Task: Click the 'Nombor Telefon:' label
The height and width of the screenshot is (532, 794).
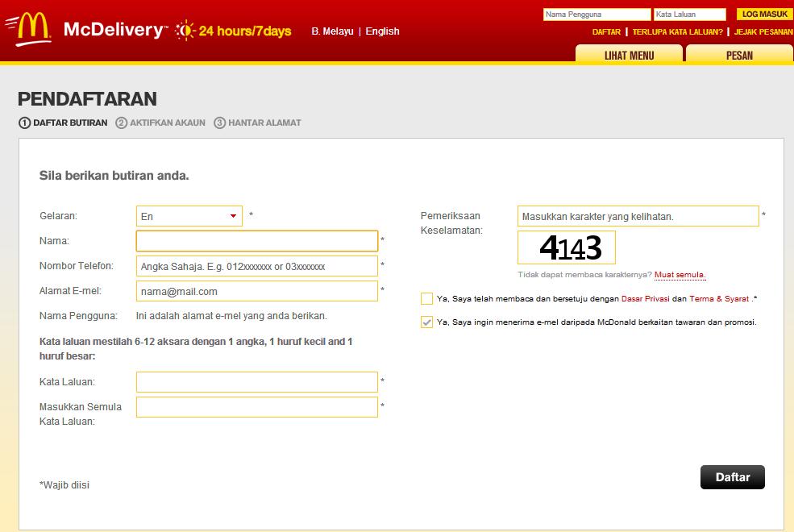Action: point(77,266)
